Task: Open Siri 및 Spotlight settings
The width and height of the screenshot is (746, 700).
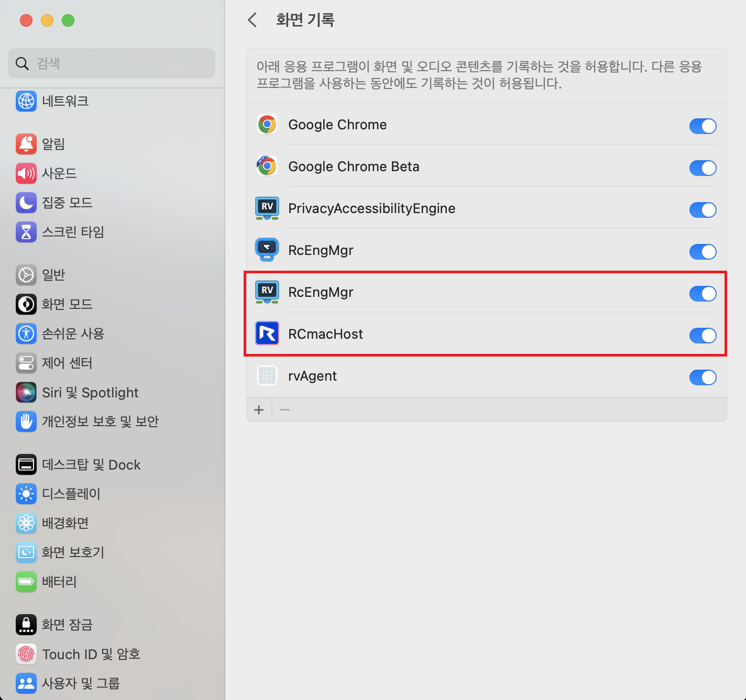Action: coord(90,393)
